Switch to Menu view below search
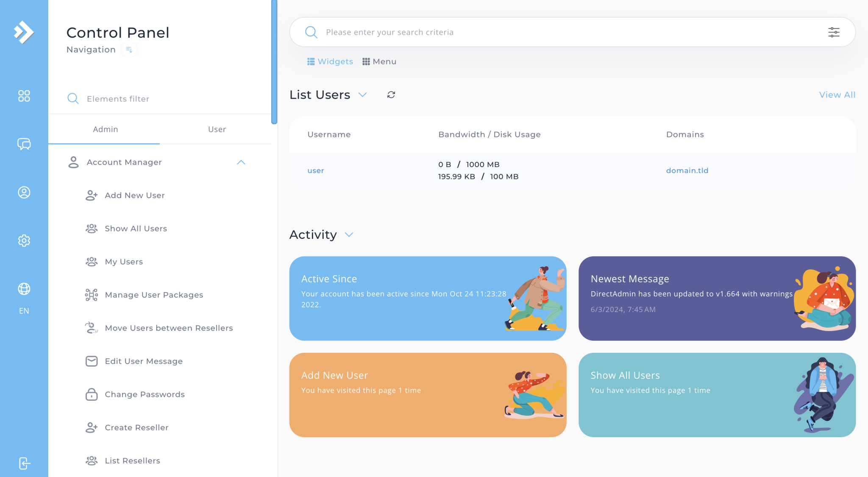868x477 pixels. pyautogui.click(x=379, y=61)
